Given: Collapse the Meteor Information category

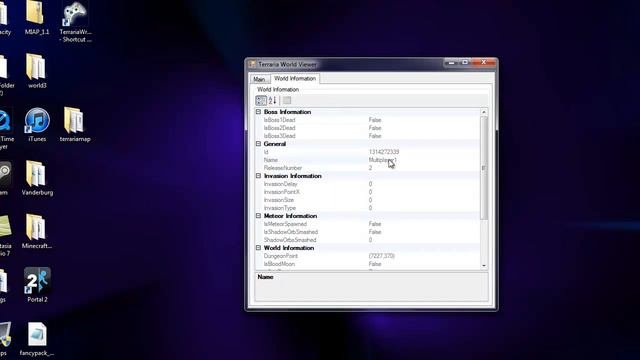Looking at the screenshot, I should tap(258, 216).
